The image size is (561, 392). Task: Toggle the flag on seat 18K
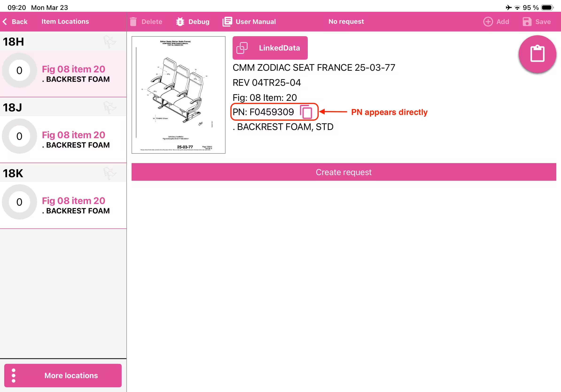point(109,173)
